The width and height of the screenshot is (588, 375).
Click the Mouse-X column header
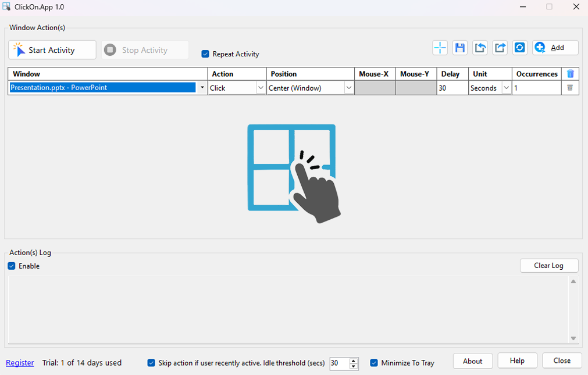point(375,74)
